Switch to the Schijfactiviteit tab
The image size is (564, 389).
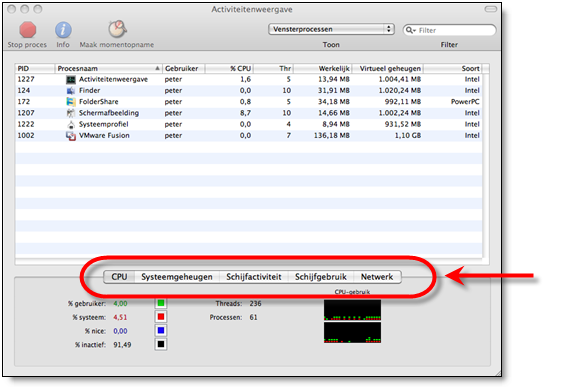click(x=254, y=277)
